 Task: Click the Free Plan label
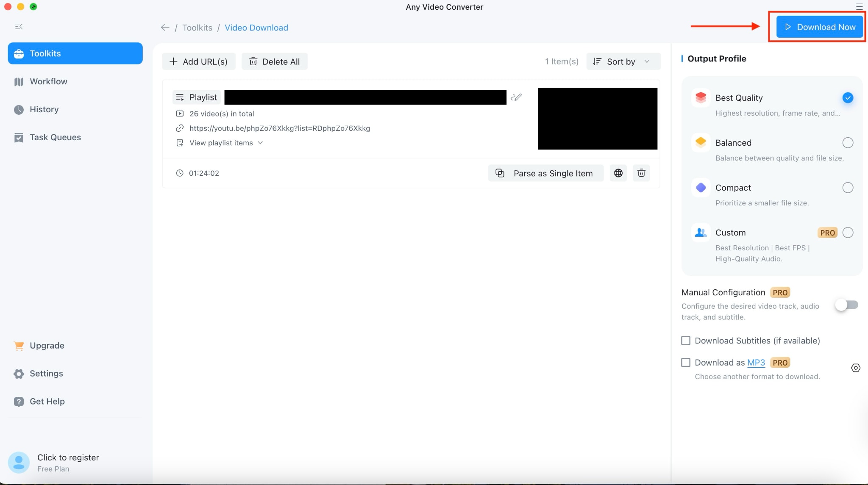[x=53, y=469]
